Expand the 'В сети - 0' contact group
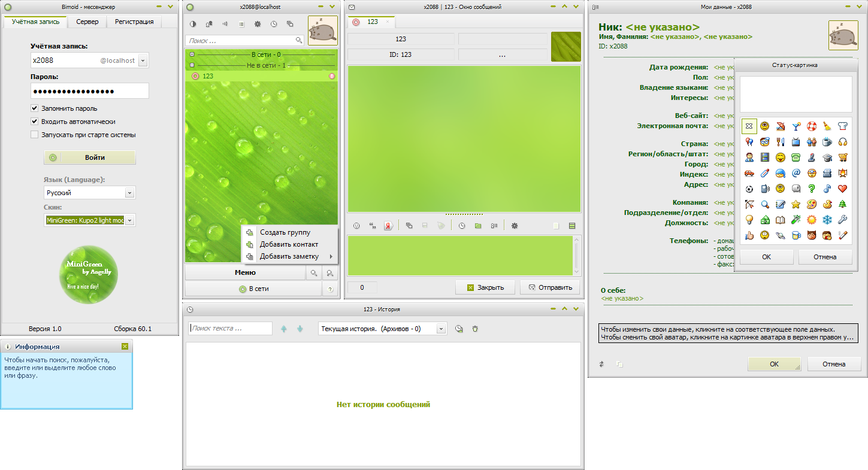 tap(192, 55)
